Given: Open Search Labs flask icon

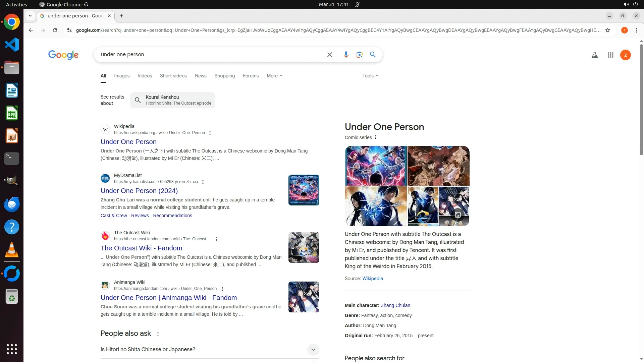Looking at the screenshot, I should 594,55.
